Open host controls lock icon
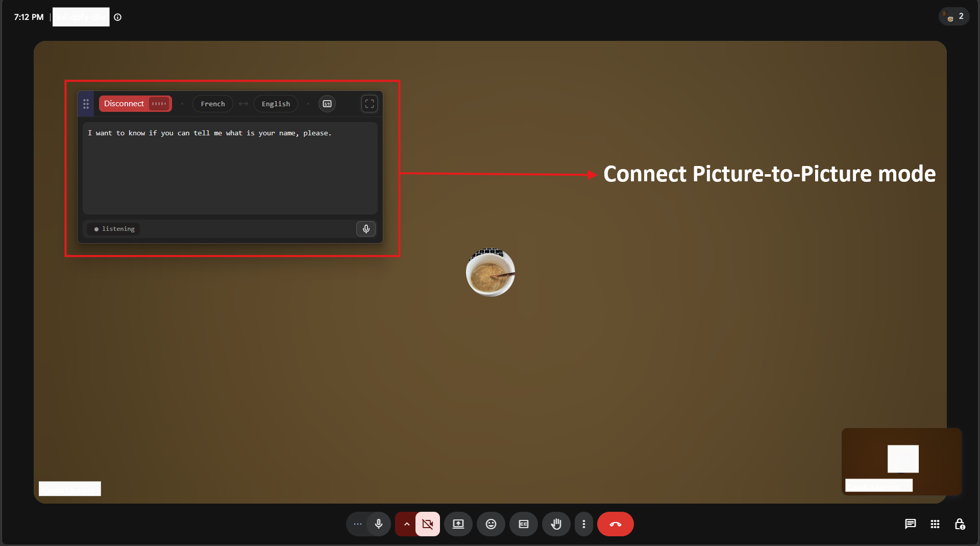Viewport: 980px width, 546px height. coord(960,524)
